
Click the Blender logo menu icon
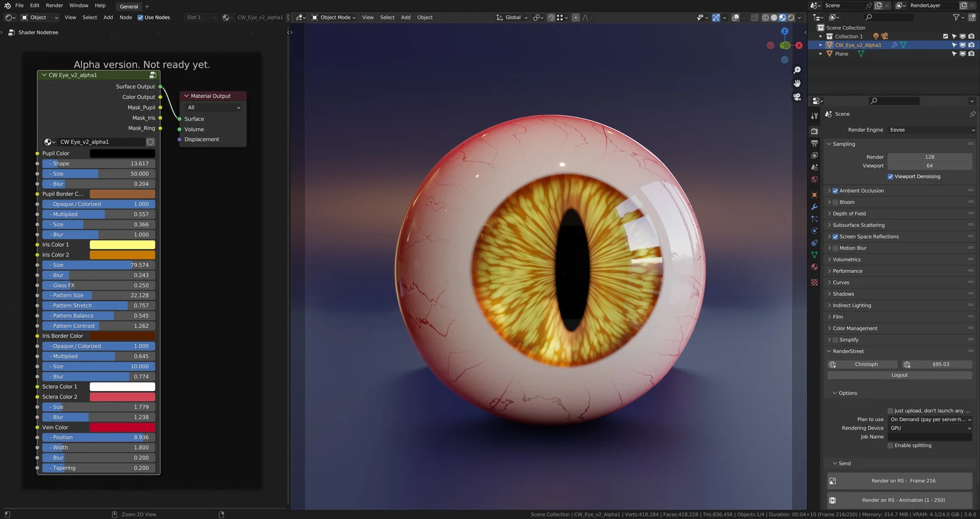tap(7, 6)
